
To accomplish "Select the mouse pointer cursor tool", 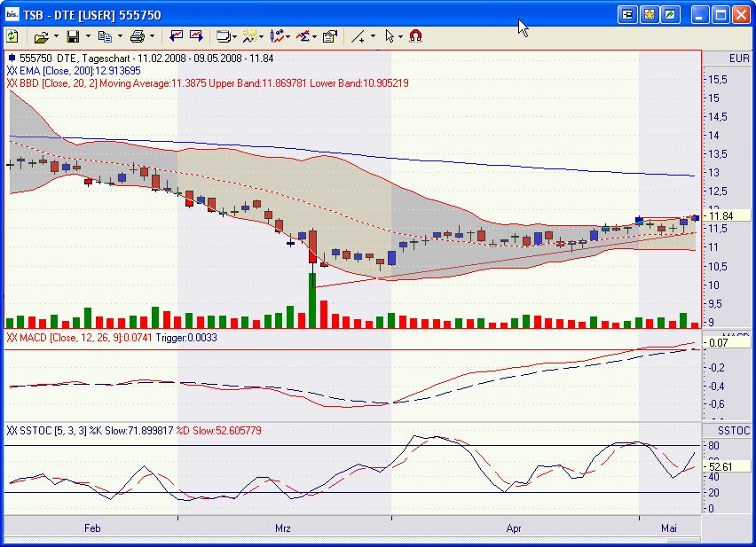I will (390, 36).
